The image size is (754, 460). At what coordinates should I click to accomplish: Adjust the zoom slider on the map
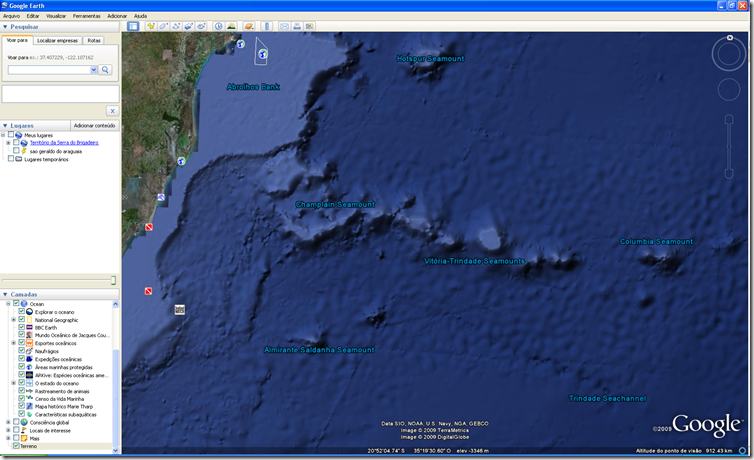click(x=729, y=146)
